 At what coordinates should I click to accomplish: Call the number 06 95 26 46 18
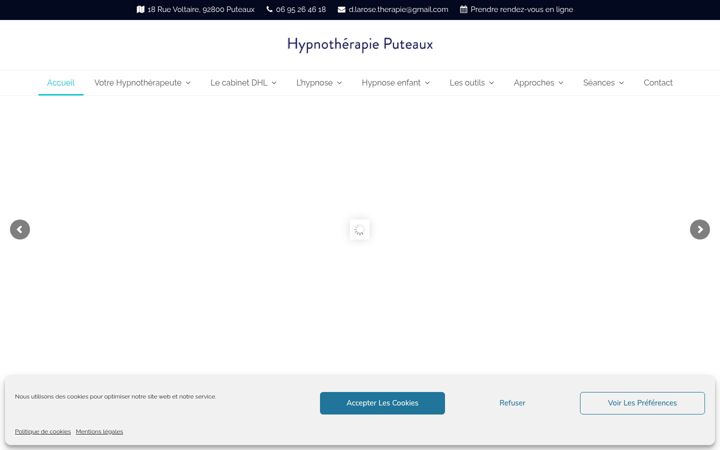(x=301, y=10)
